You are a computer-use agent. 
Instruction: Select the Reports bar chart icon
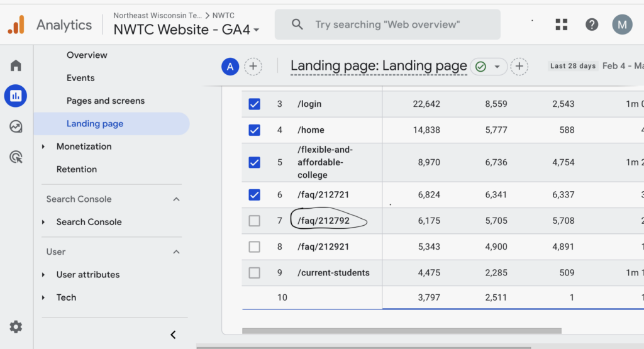pos(16,96)
